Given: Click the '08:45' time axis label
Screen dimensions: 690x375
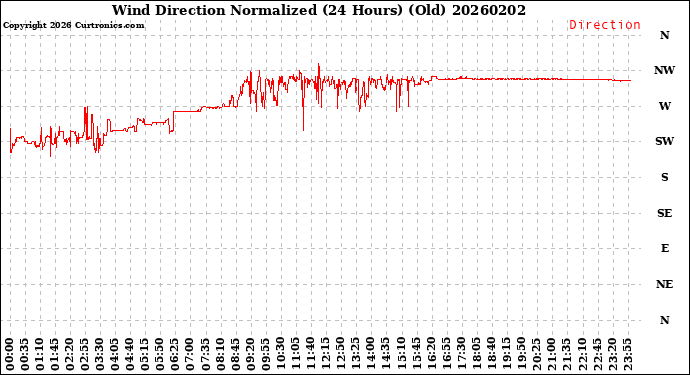Looking at the screenshot, I should tap(235, 355).
